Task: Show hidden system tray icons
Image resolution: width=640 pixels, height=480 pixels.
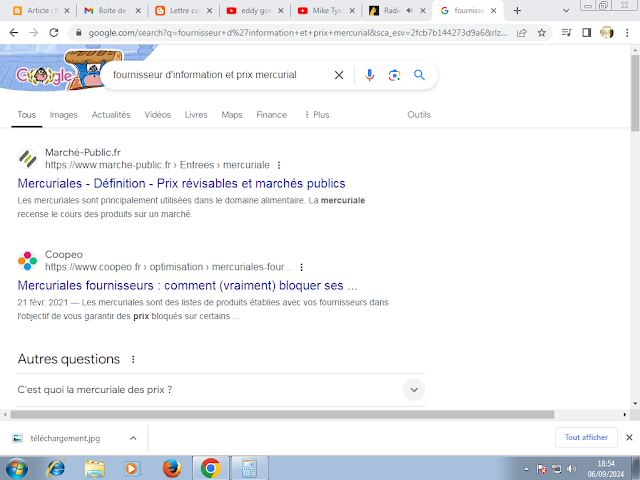Action: tap(527, 469)
